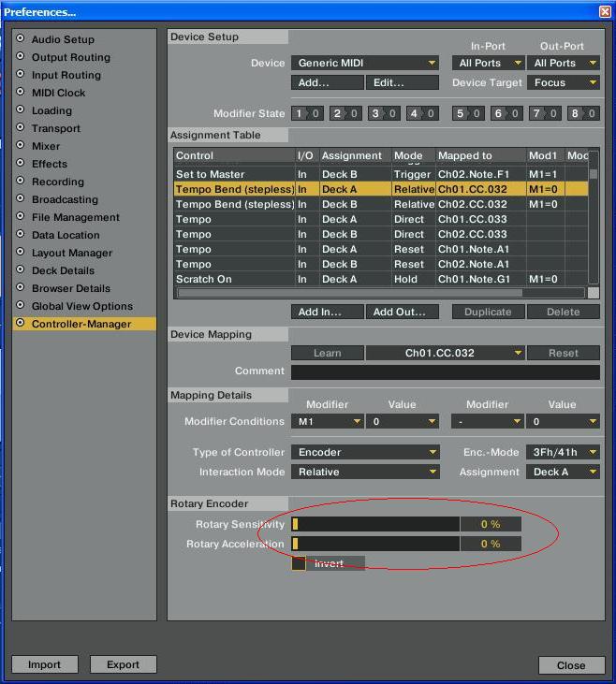Open the Ch01.CC.032 device mapping dropdown
The image size is (616, 684).
click(446, 353)
